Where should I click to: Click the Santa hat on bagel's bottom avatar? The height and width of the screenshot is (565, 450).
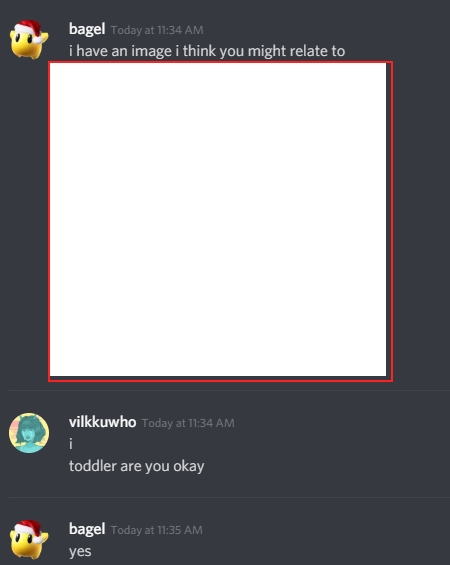click(30, 530)
